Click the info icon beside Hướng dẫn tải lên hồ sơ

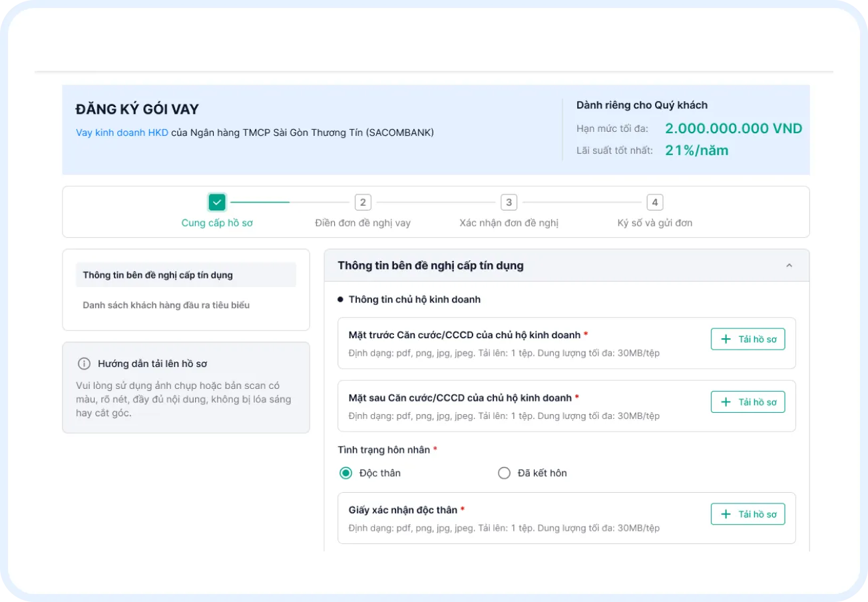(84, 364)
